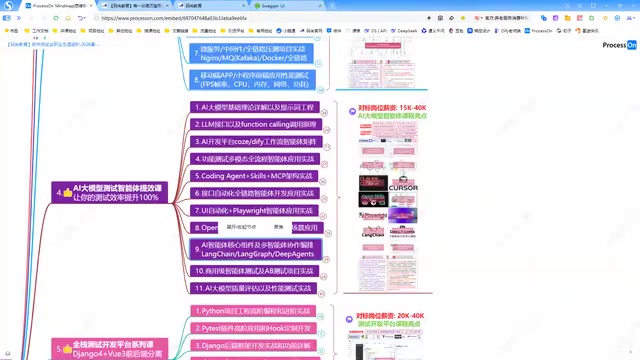This screenshot has height=360, width=640.
Task: Click the thumbs-up icon on node 5
Action: point(67,349)
